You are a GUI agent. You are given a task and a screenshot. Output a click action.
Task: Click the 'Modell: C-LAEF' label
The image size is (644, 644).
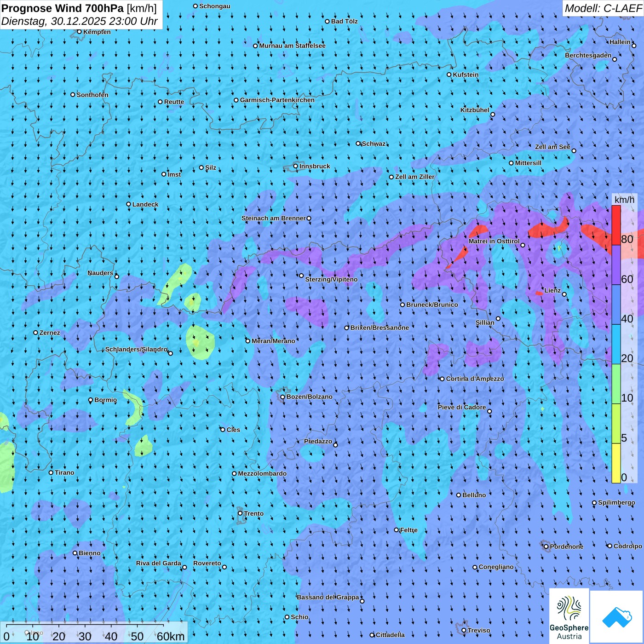point(603,8)
